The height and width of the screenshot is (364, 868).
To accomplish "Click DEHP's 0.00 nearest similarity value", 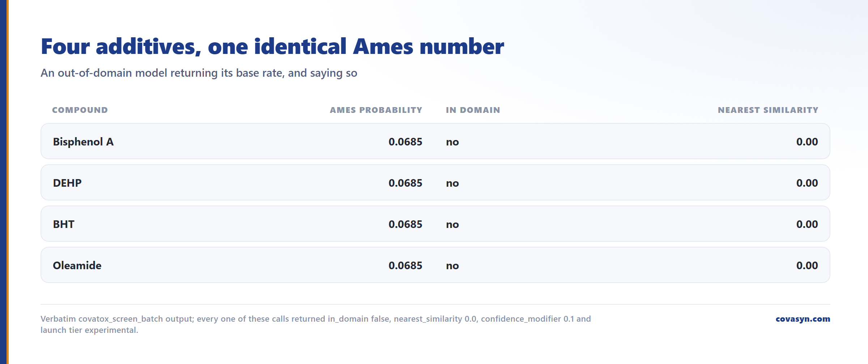I will 807,183.
